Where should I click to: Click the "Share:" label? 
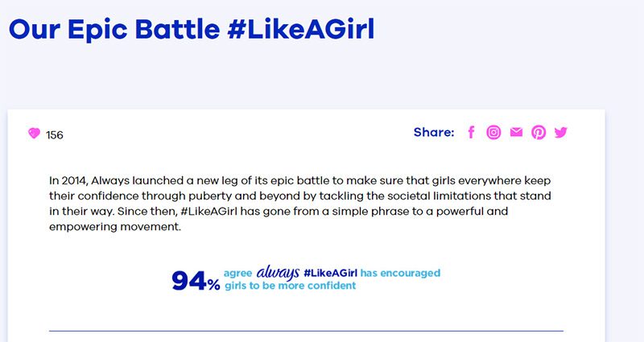click(x=434, y=132)
